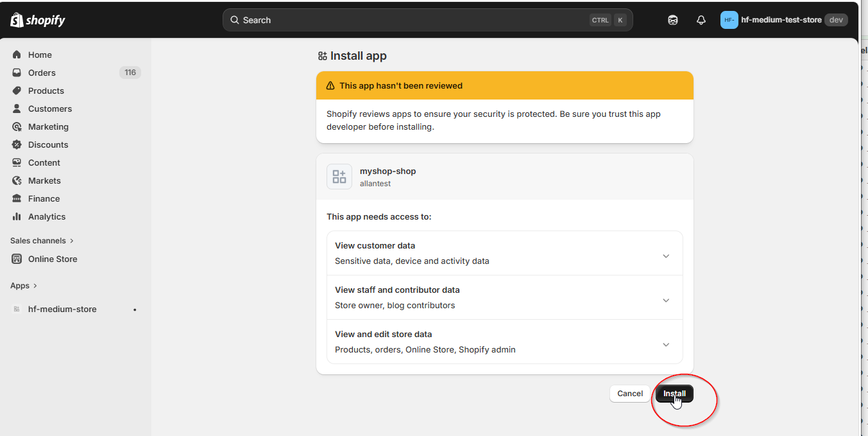Expand the View and edit store data details
This screenshot has height=436, width=868.
click(665, 344)
